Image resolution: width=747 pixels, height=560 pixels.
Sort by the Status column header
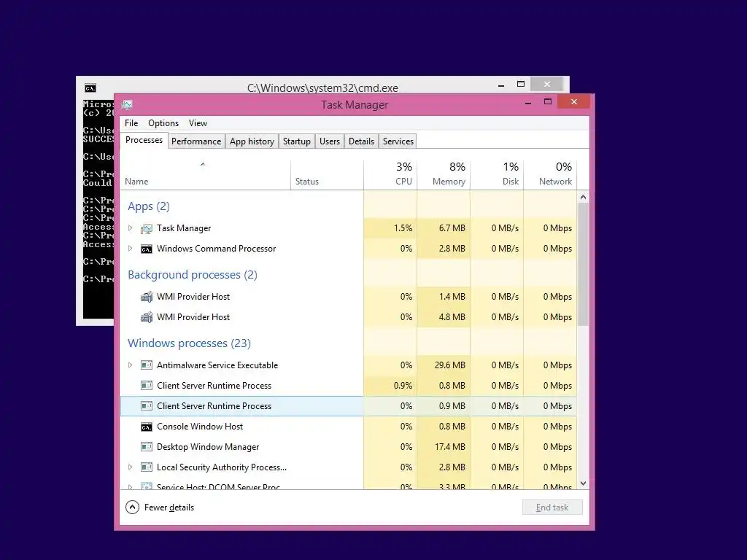point(327,175)
